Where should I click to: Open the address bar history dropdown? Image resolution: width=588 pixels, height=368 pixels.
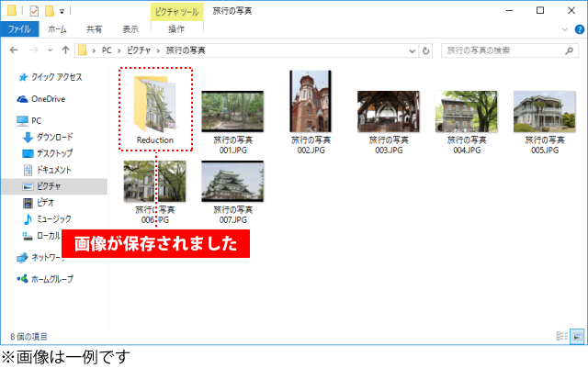[x=413, y=50]
